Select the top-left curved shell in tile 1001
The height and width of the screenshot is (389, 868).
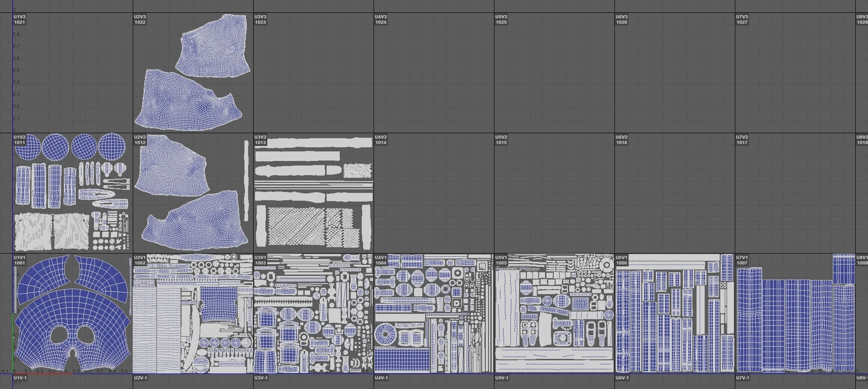(41, 274)
